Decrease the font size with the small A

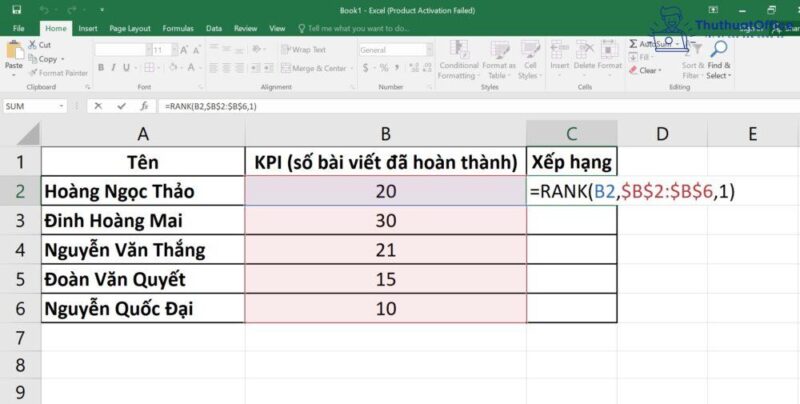coord(196,50)
